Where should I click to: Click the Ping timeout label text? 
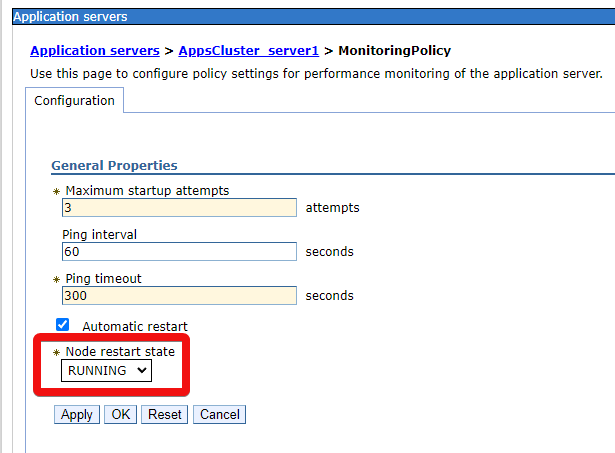click(x=101, y=278)
